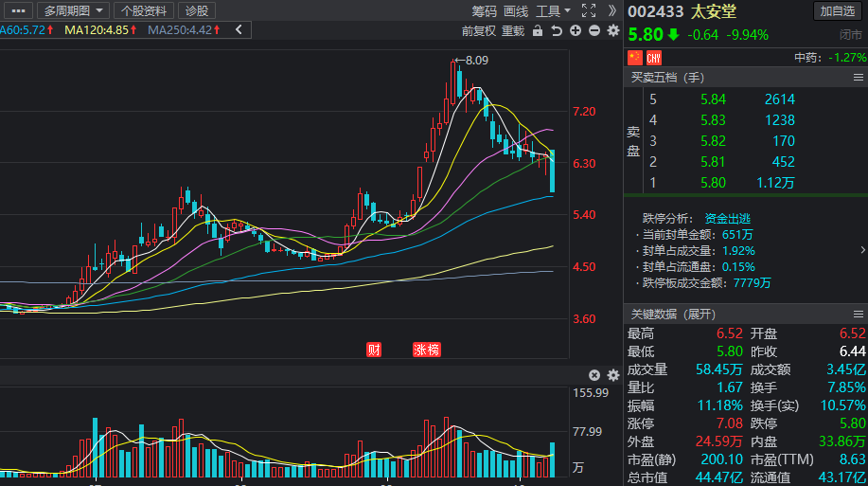Viewport: 868px width, 486px height.
Task: Expand the 工具 dropdown menu
Action: (x=553, y=11)
